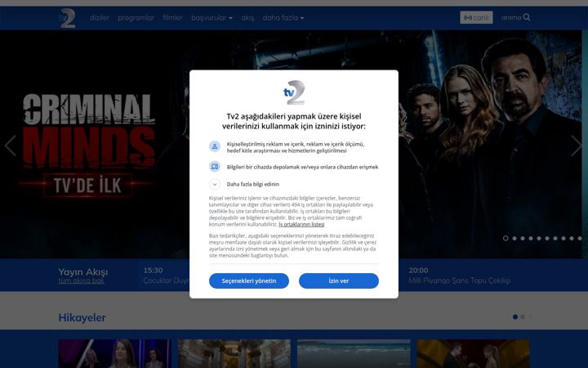Select the second hero carousel dot
This screenshot has height=368, width=588.
(x=514, y=239)
